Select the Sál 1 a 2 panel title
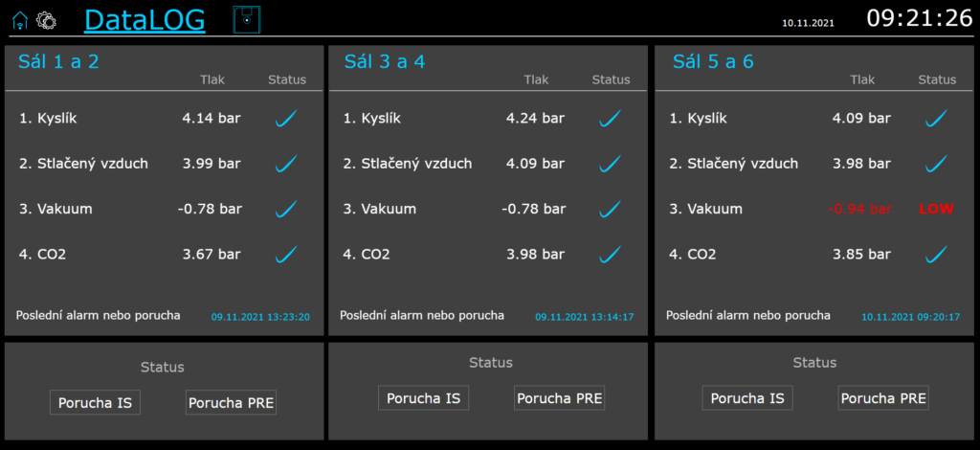 point(58,62)
